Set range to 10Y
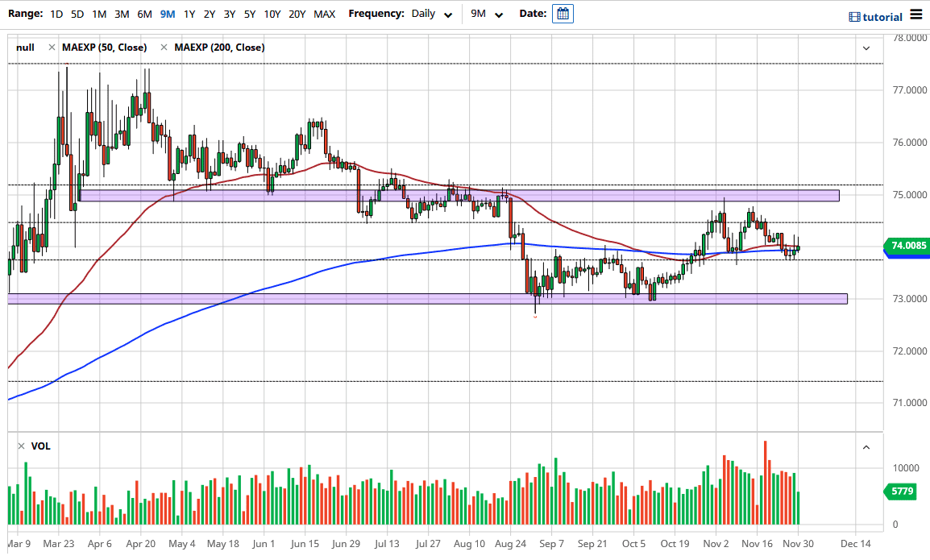The width and height of the screenshot is (930, 560). point(272,14)
